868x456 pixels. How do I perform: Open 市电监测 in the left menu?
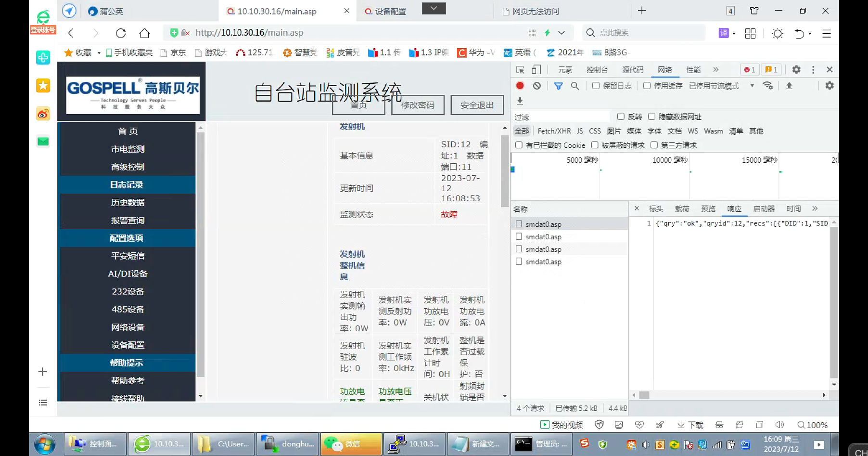point(128,149)
